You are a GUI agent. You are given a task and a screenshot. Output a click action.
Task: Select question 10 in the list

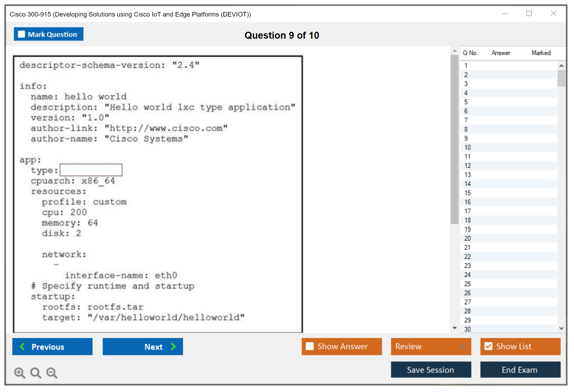coord(467,147)
